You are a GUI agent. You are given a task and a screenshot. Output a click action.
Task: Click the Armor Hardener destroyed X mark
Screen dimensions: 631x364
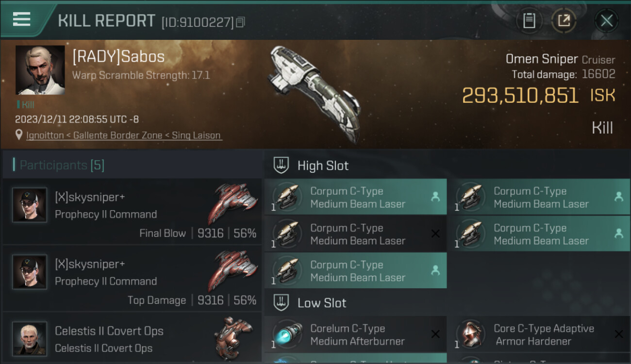619,334
